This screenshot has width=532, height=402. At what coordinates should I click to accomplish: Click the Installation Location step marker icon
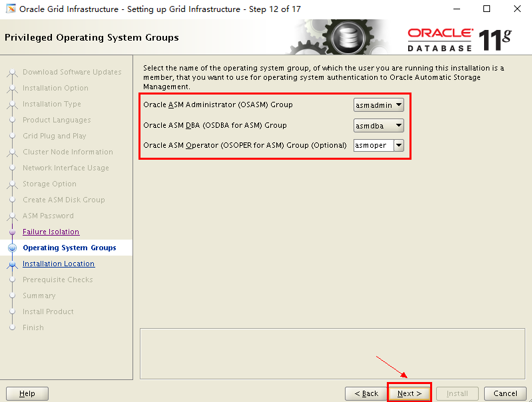(12, 264)
